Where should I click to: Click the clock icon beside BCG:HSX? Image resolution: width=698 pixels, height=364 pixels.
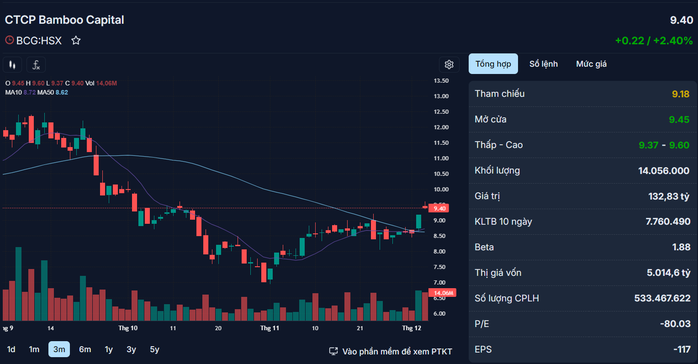[x=9, y=40]
